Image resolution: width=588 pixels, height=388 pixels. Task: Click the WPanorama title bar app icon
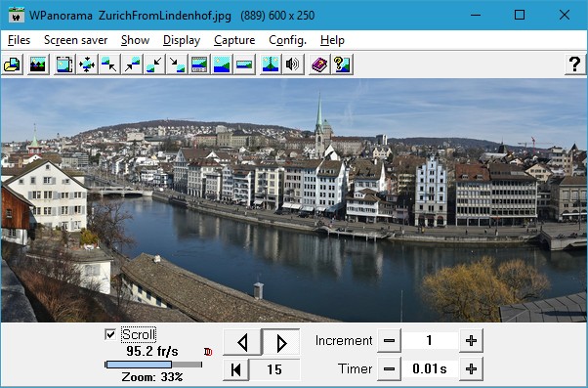(x=17, y=15)
